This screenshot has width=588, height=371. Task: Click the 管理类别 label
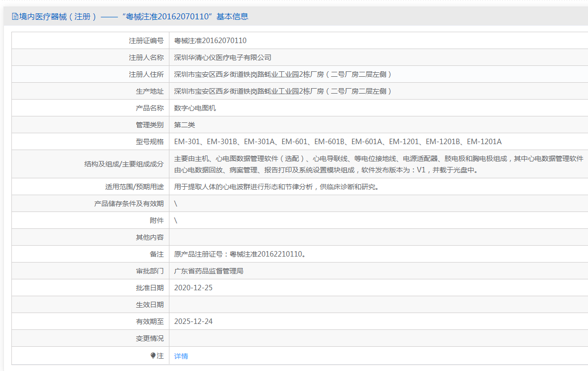pyautogui.click(x=150, y=125)
